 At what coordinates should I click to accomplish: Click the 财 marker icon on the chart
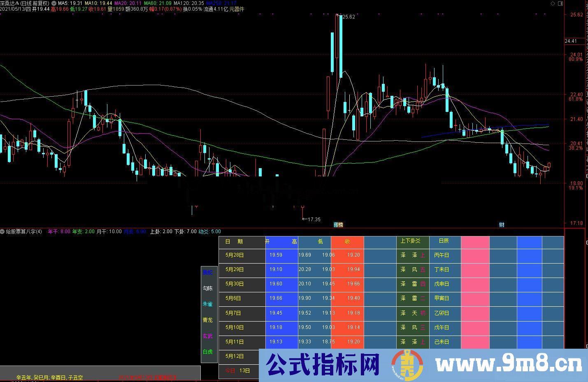coord(502,225)
